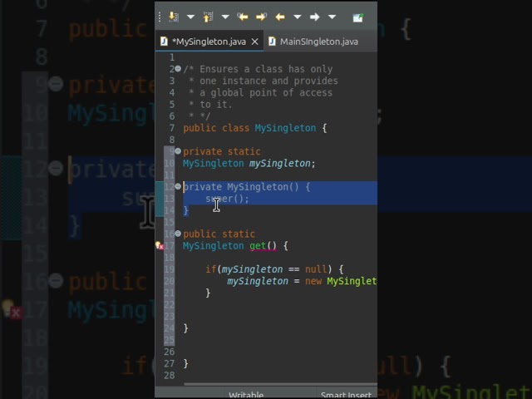Click the error quick-fix marker on line 17

click(160, 246)
